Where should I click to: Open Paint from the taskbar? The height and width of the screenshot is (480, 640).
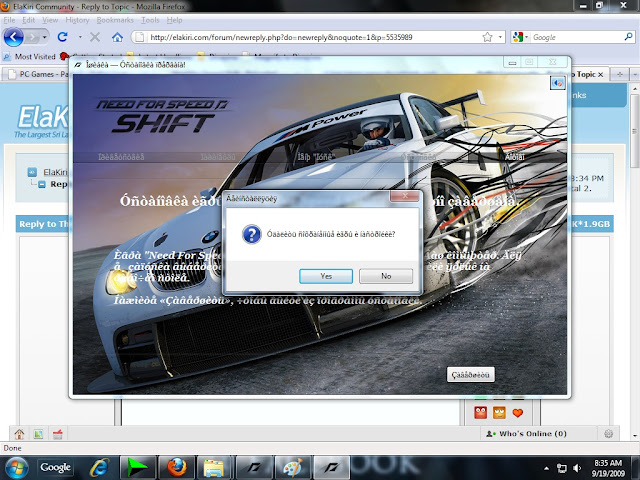293,467
